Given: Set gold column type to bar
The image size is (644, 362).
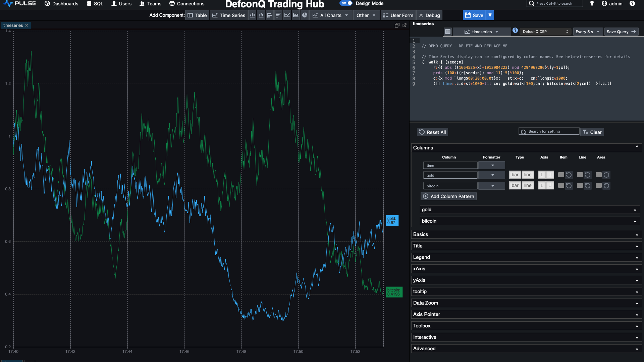Looking at the screenshot, I should tap(515, 175).
